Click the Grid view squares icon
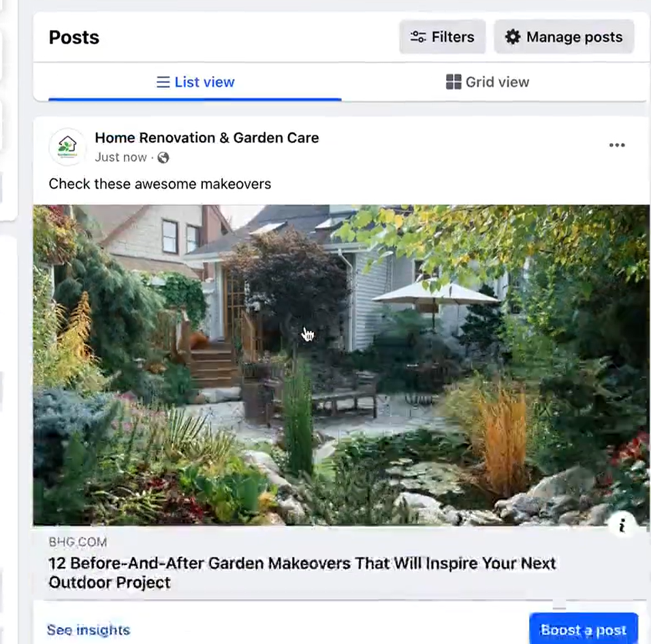651x644 pixels. (454, 82)
